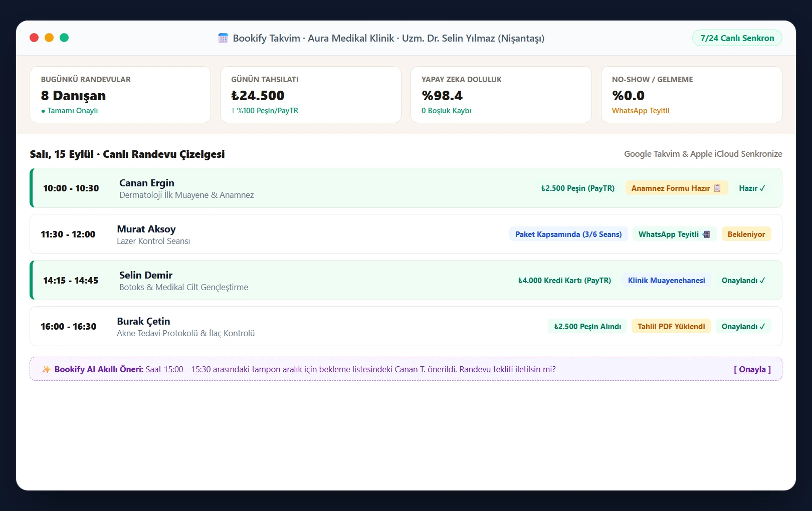This screenshot has height=511, width=812.
Task: Click the calendar icon in title bar
Action: 223,38
